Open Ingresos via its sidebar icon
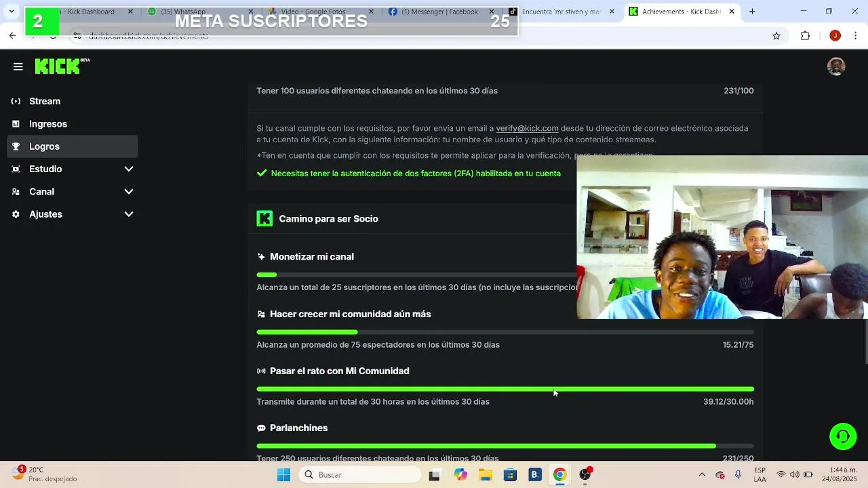The height and width of the screenshot is (488, 868). coord(16,124)
